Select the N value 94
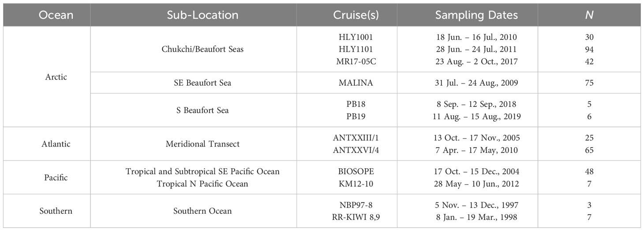Screen dimensions: 644x231 589,49
